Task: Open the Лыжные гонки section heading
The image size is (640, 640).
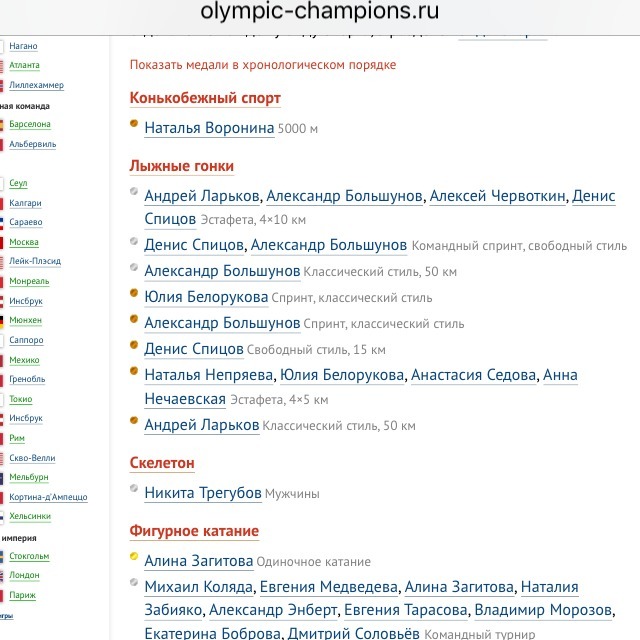Action: point(182,166)
